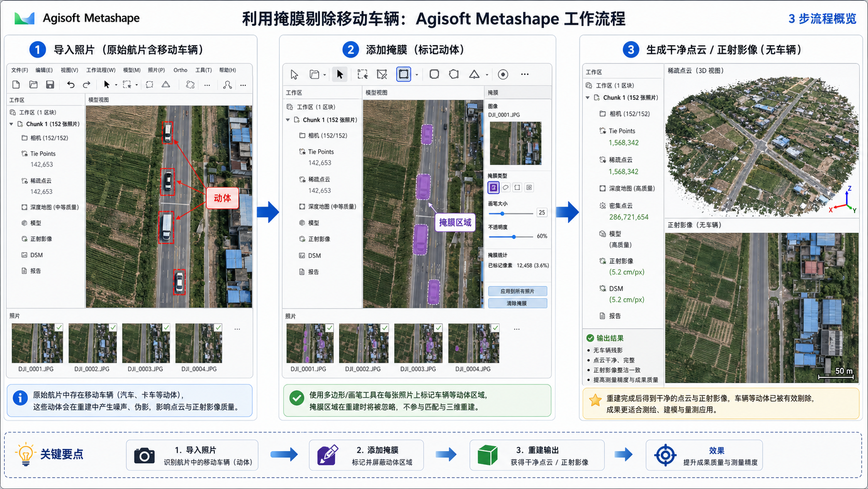Click the Save floppy disk icon in step 1
This screenshot has height=489, width=868.
pos(50,85)
